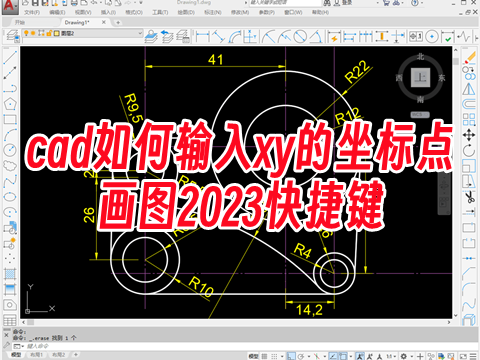Select the Angular dimension tool
This screenshot has height=360, width=480.
316,36
